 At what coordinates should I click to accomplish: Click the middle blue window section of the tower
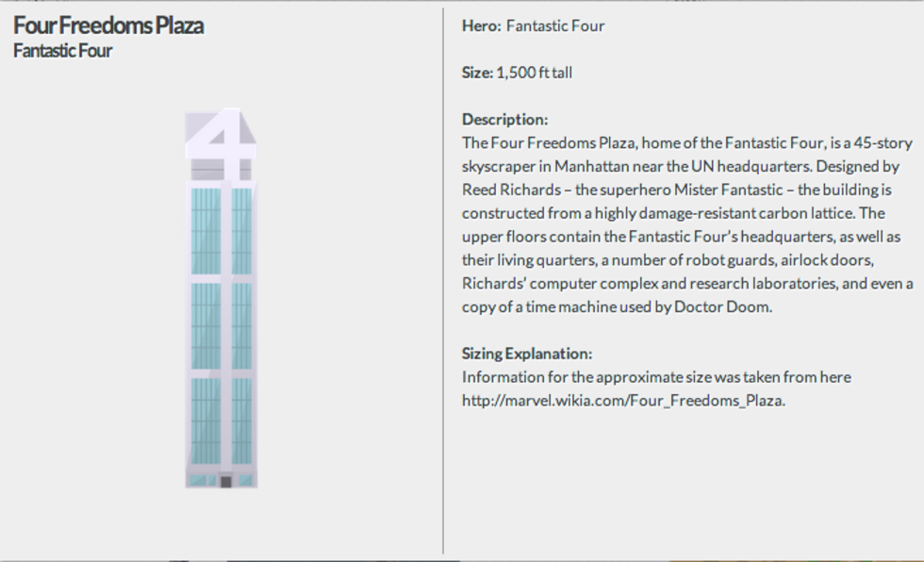pos(222,325)
